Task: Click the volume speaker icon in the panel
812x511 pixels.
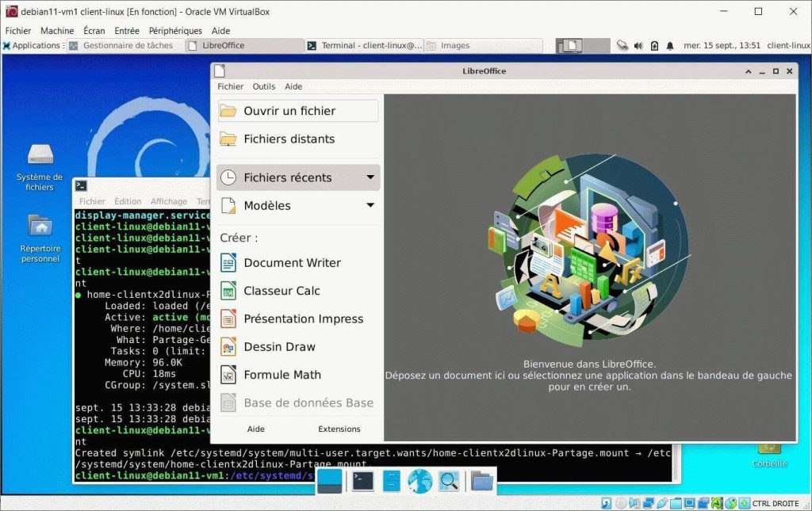Action: pos(638,45)
